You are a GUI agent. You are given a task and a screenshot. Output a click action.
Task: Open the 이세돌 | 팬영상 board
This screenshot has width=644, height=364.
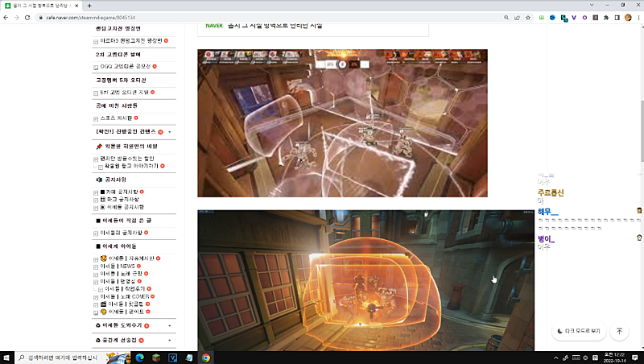pyautogui.click(x=118, y=281)
